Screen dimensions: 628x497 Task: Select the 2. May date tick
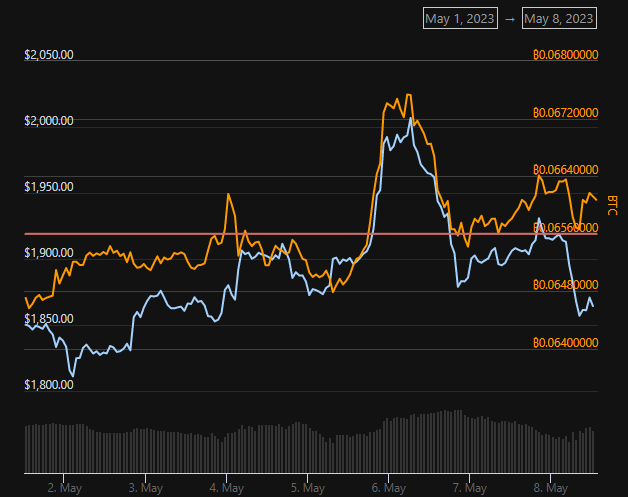tap(64, 488)
